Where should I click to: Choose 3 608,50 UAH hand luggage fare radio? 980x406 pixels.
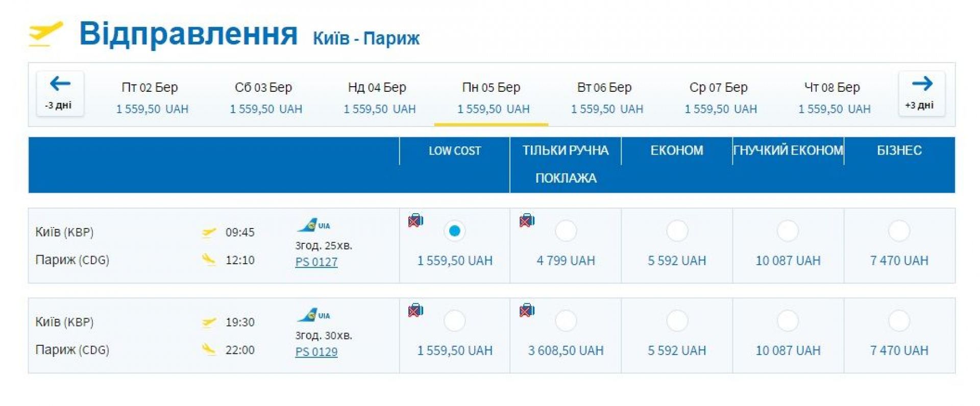[566, 321]
